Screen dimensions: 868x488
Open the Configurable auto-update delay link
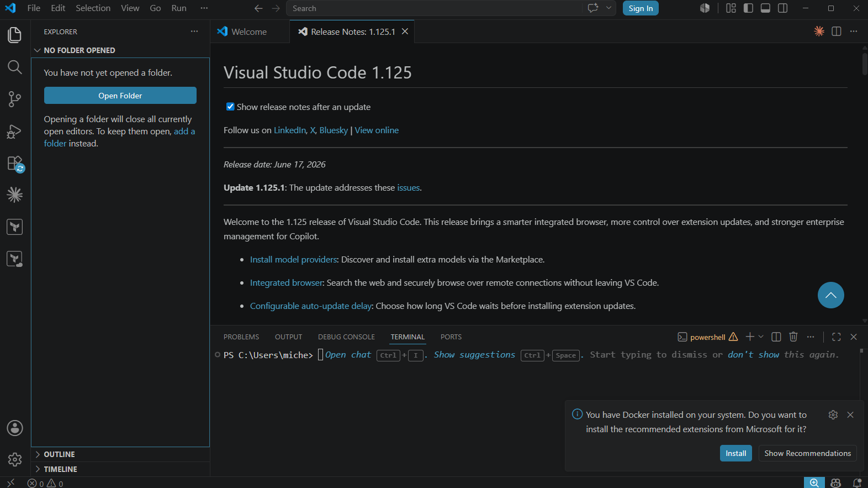coord(311,306)
